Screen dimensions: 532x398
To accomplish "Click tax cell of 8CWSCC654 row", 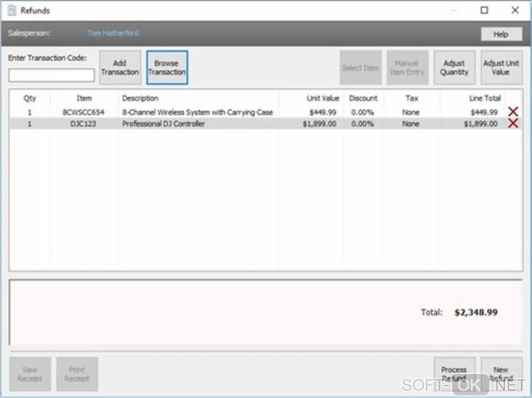I will 411,112.
